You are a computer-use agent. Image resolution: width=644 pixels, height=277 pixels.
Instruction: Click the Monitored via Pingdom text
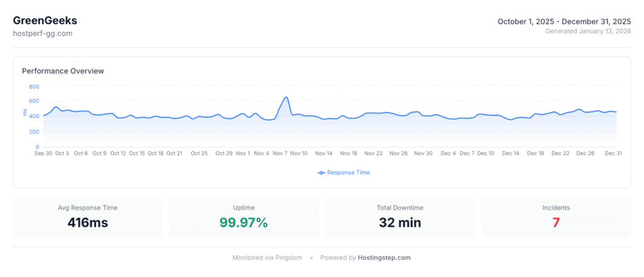(x=267, y=257)
